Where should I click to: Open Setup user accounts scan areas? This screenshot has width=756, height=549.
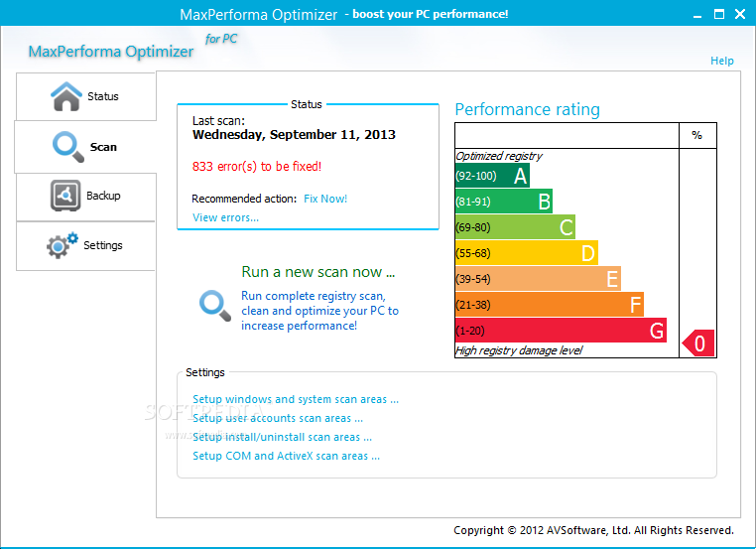point(277,418)
